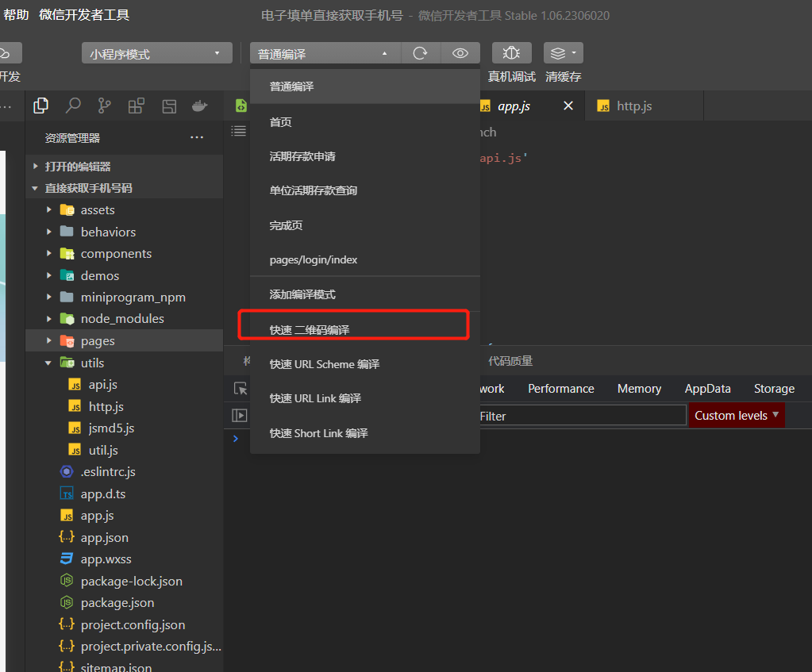
Task: Open http.js in the file tree
Action: coord(125,406)
